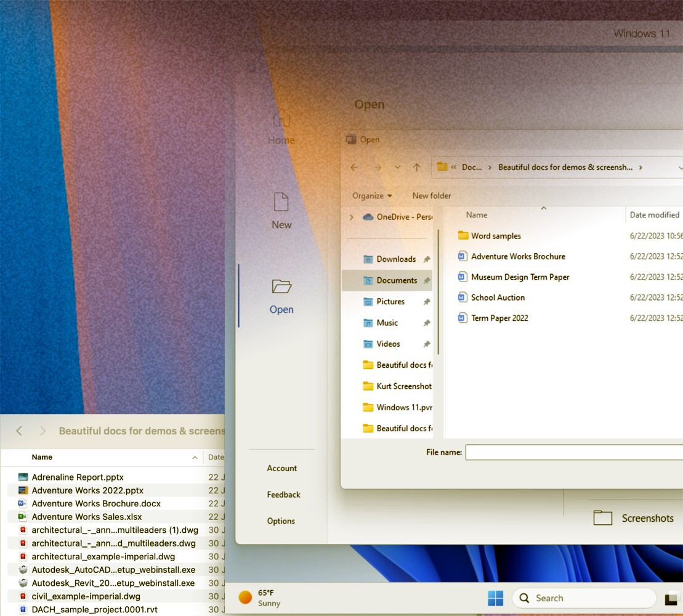The width and height of the screenshot is (683, 616).
Task: Select Museum Design Term Paper file
Action: click(x=514, y=277)
